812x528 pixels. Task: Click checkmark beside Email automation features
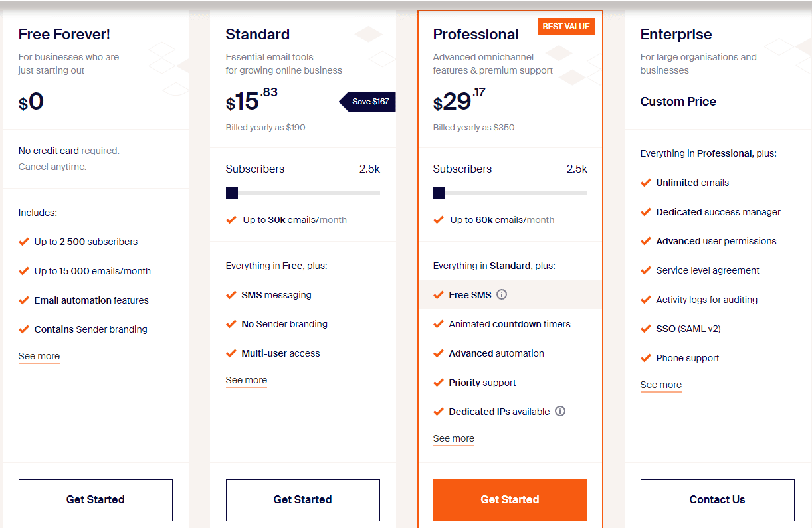point(24,300)
